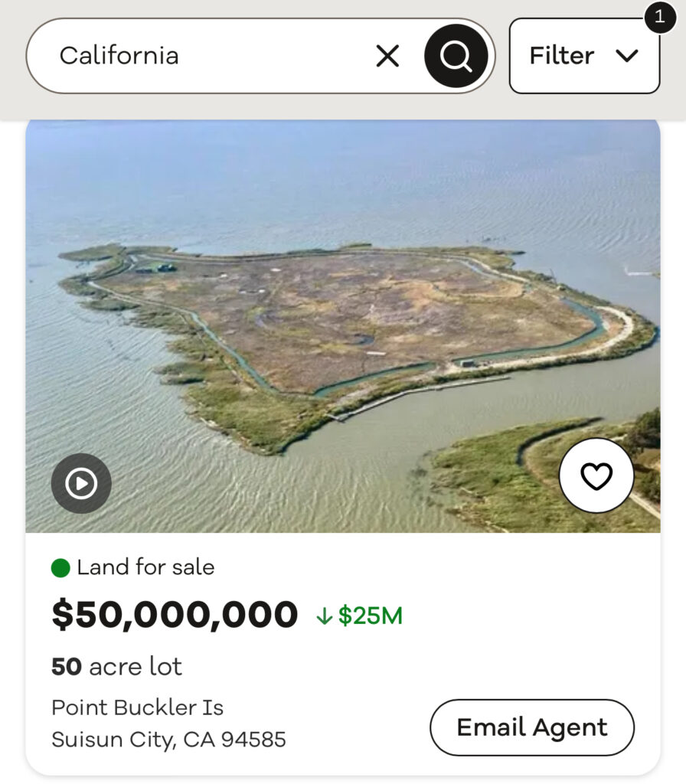Click the $25M price reduction label
Image resolution: width=686 pixels, height=784 pixels.
[370, 616]
